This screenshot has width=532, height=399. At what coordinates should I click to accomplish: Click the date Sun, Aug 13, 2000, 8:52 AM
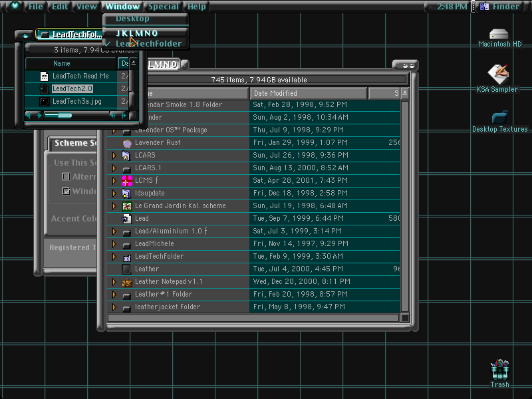point(301,168)
